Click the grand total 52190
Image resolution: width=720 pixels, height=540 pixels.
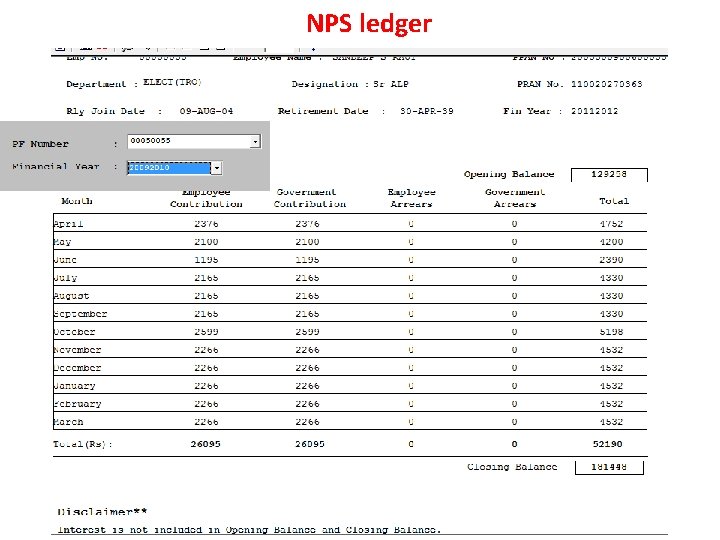pyautogui.click(x=608, y=444)
